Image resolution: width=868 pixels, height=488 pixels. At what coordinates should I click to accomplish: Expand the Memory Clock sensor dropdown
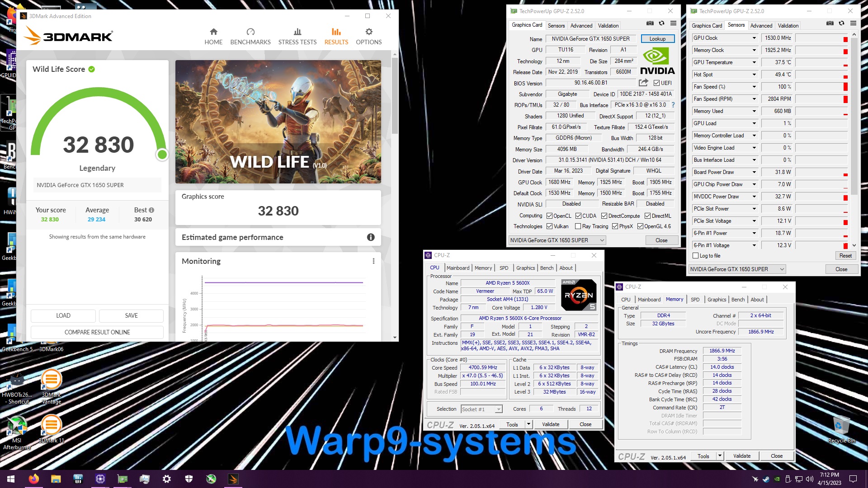pos(754,50)
